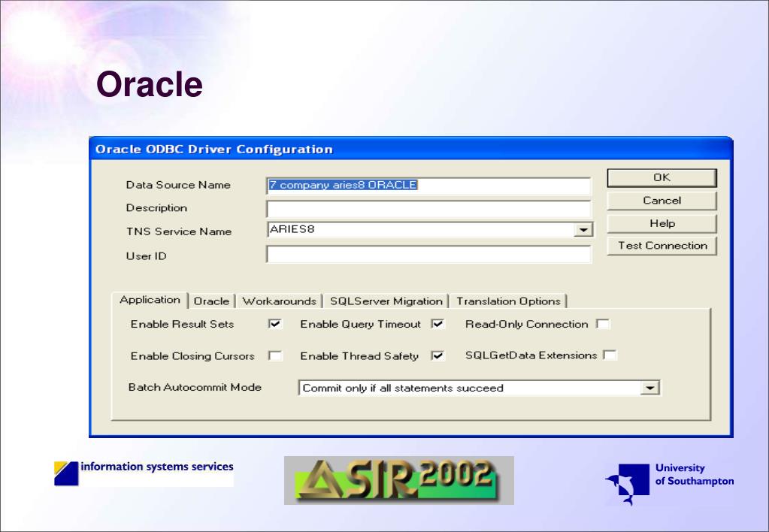Open Batch Autocommit Mode dropdown arrow

(x=649, y=388)
